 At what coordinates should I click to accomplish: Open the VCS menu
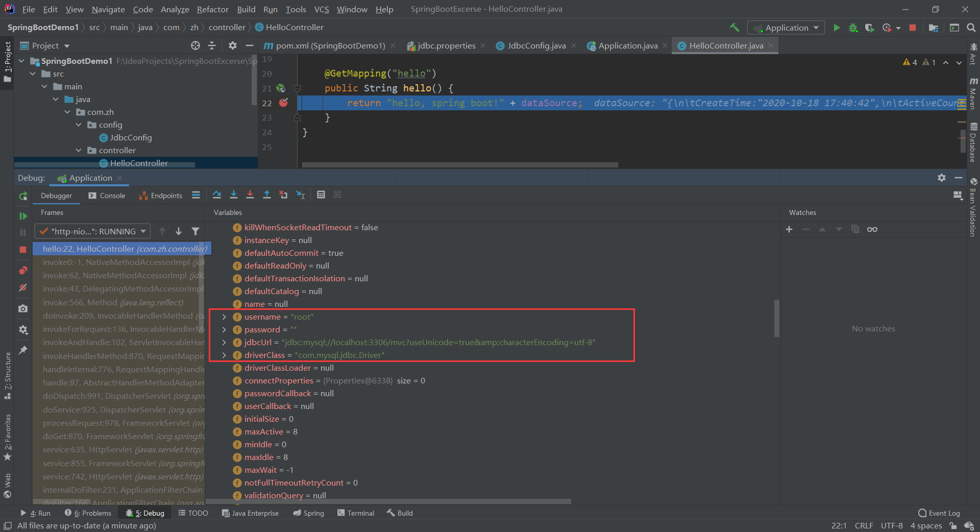coord(321,9)
